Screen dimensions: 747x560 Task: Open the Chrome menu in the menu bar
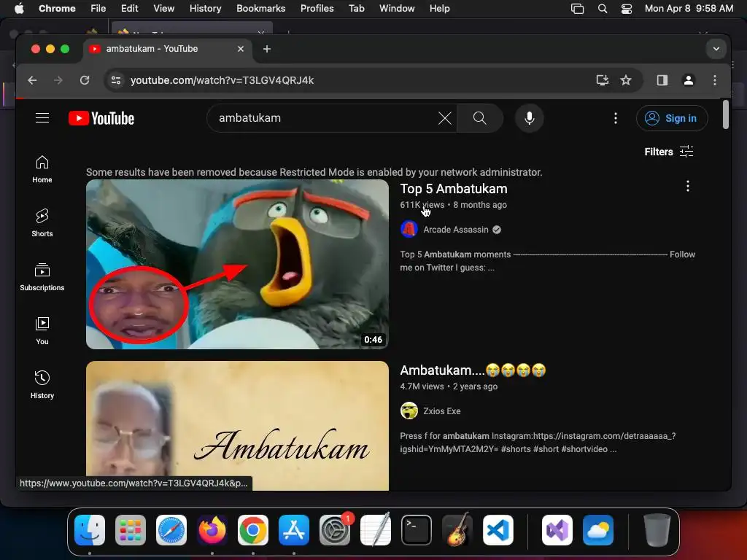point(57,8)
